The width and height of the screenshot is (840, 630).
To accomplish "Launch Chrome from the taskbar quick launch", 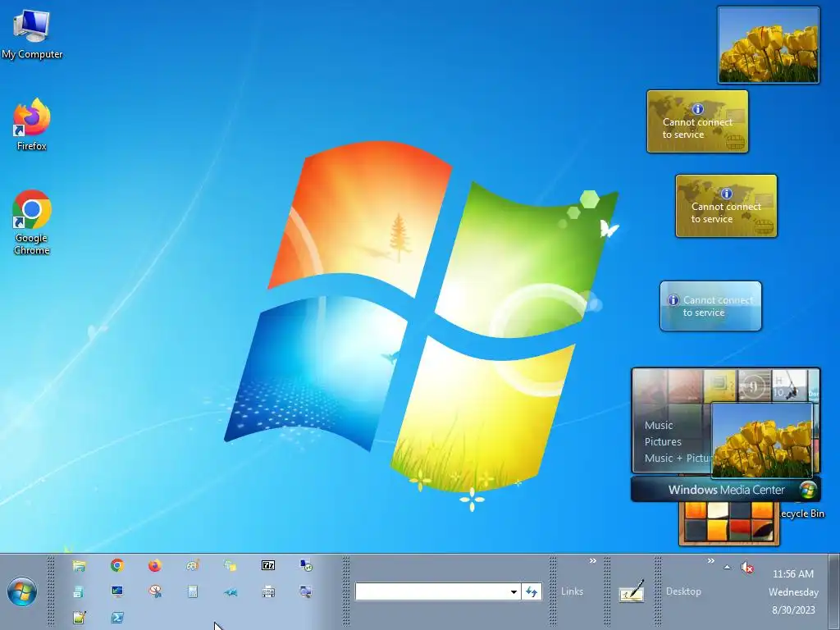I will tap(117, 566).
